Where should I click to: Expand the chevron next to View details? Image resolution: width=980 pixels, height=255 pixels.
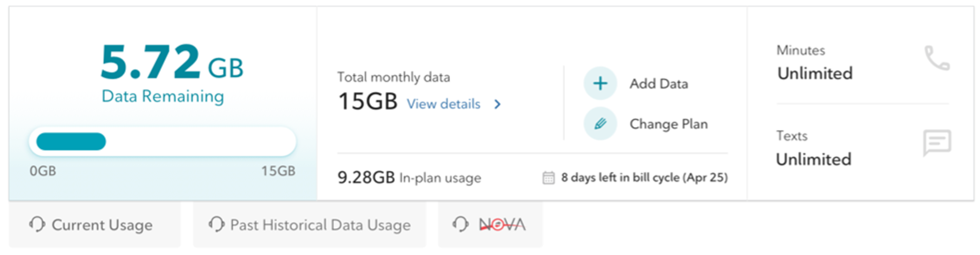click(x=498, y=104)
